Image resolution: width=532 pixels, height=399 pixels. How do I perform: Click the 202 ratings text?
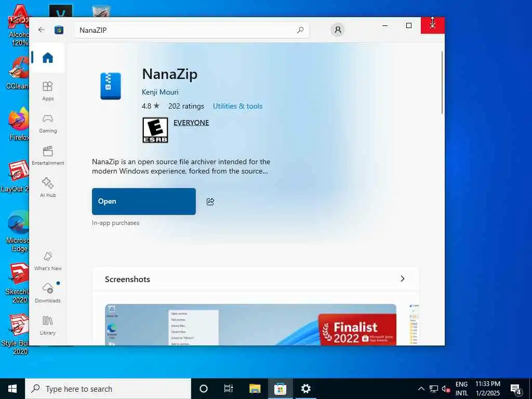pos(186,106)
